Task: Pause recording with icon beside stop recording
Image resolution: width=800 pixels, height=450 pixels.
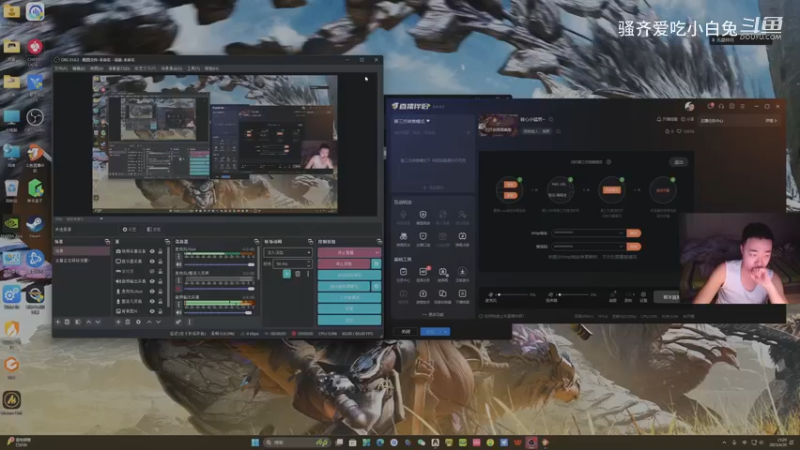Action: 376,263
